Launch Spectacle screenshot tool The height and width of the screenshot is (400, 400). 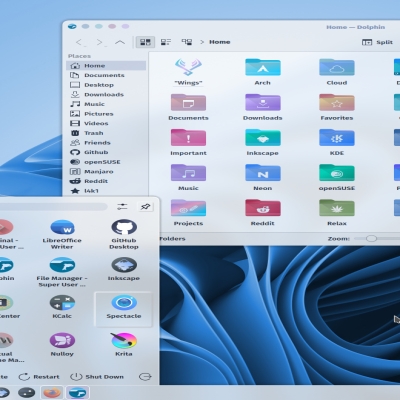click(x=124, y=309)
